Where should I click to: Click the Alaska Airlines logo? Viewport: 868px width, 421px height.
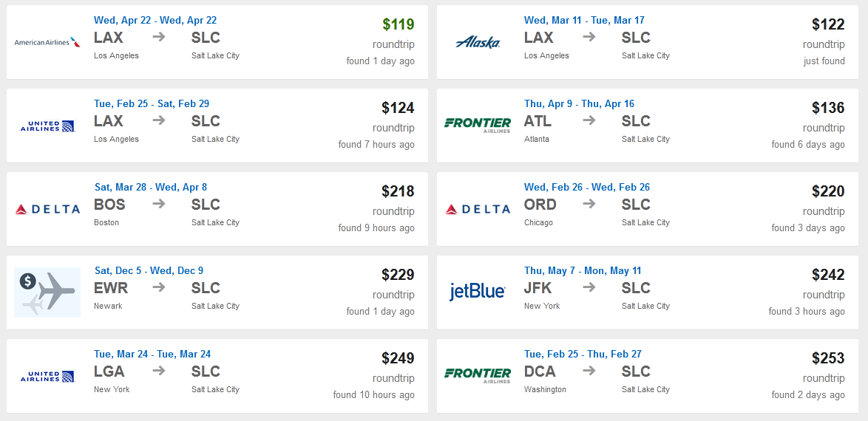tap(477, 42)
